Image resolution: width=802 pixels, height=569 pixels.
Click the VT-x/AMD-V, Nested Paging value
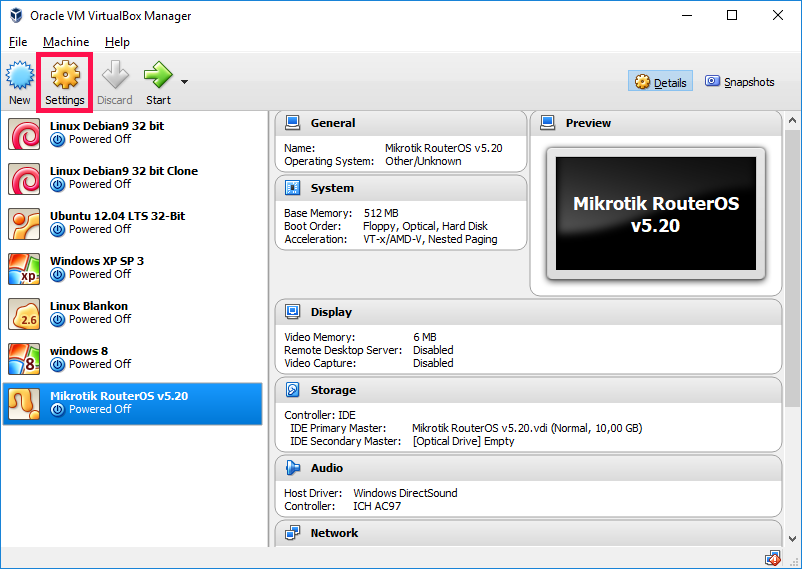coord(430,239)
